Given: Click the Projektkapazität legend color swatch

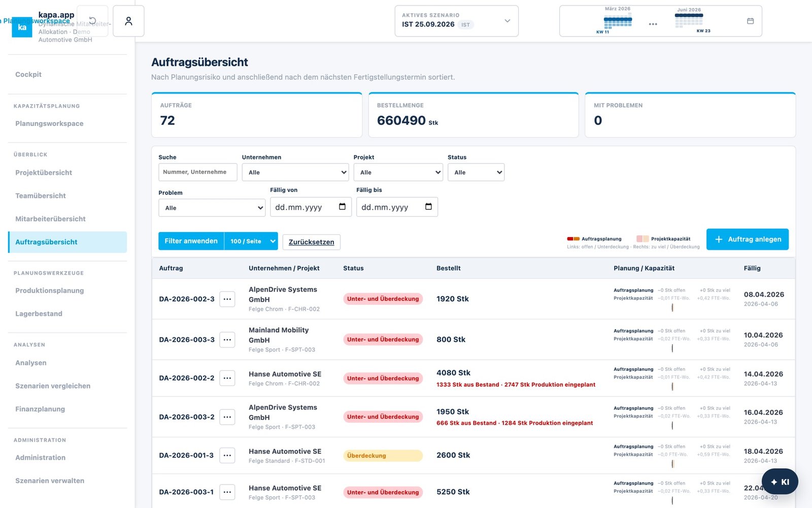Looking at the screenshot, I should [x=642, y=239].
